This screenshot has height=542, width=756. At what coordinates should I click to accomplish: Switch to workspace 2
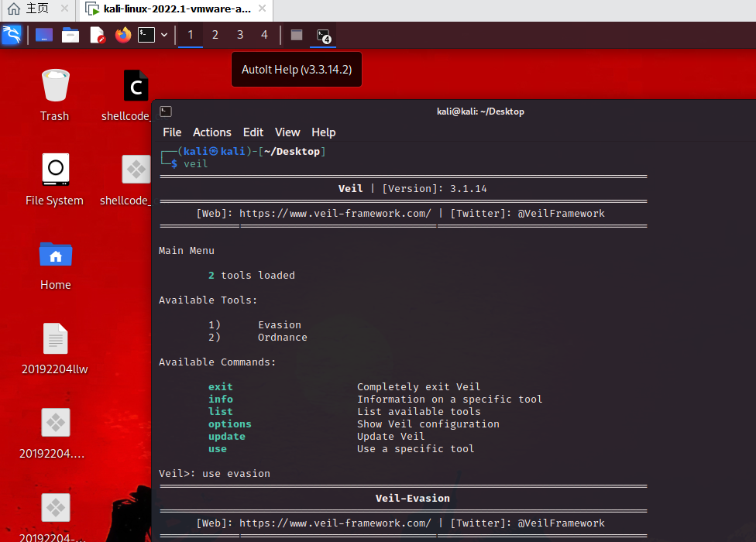tap(215, 35)
